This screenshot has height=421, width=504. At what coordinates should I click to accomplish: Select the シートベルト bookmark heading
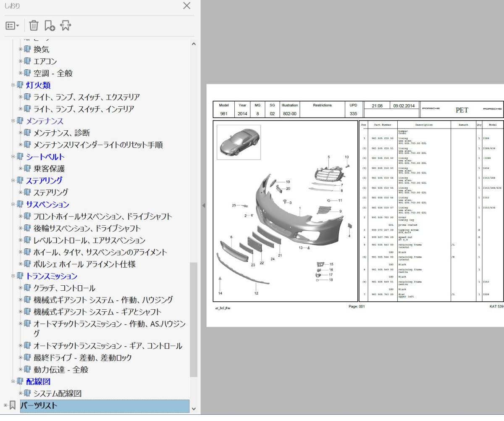pyautogui.click(x=45, y=157)
